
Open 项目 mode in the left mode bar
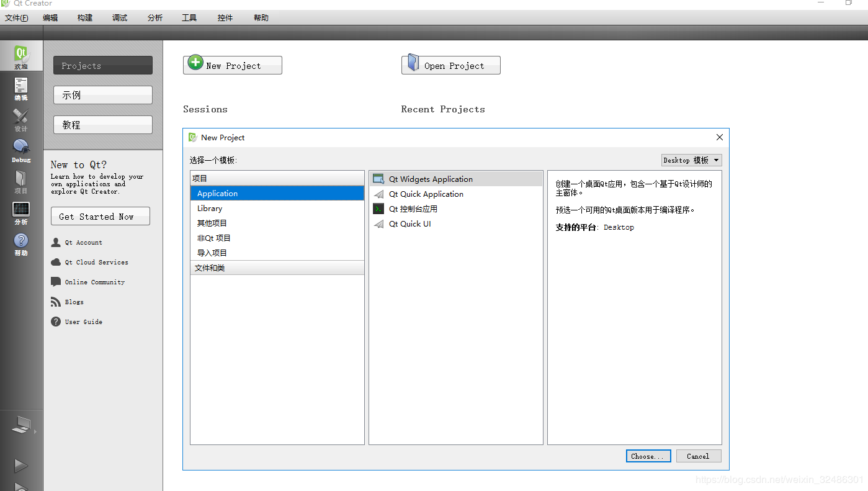point(21,182)
